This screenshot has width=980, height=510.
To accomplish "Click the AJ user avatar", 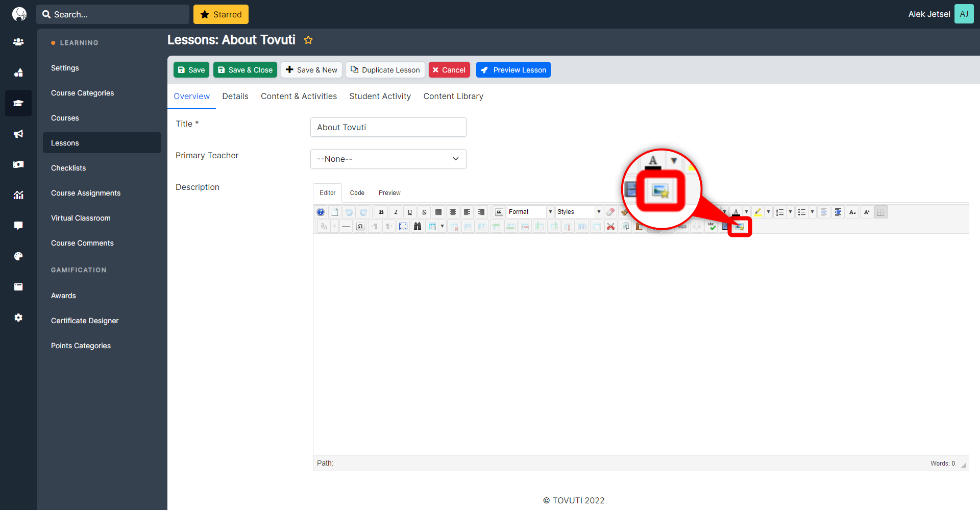I will [x=964, y=14].
